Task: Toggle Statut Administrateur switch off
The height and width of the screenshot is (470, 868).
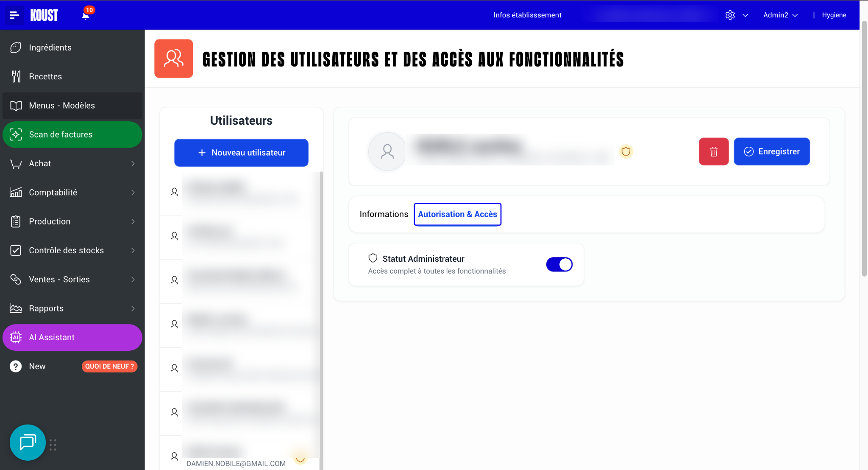Action: pyautogui.click(x=559, y=264)
